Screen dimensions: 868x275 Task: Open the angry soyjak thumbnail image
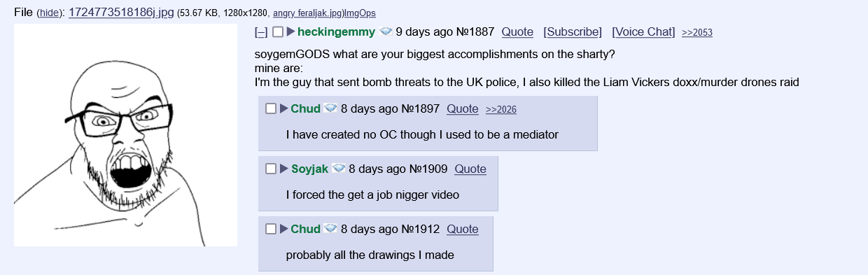(125, 135)
